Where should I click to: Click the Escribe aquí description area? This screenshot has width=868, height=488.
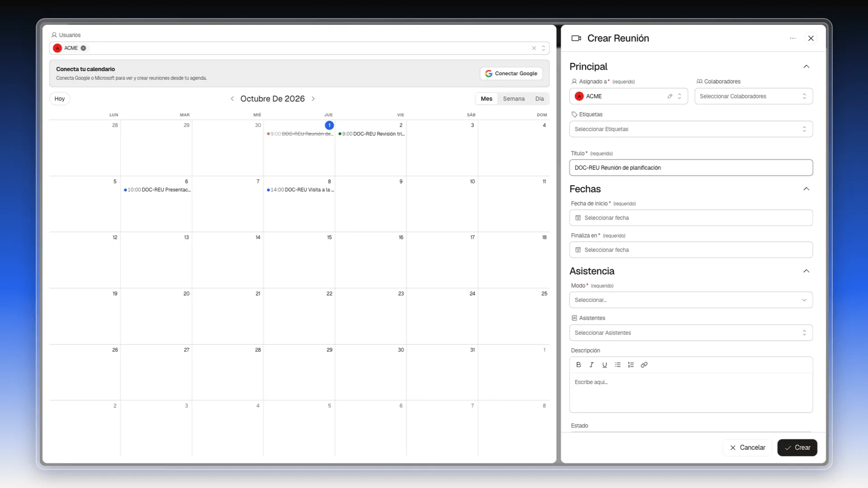[691, 393]
